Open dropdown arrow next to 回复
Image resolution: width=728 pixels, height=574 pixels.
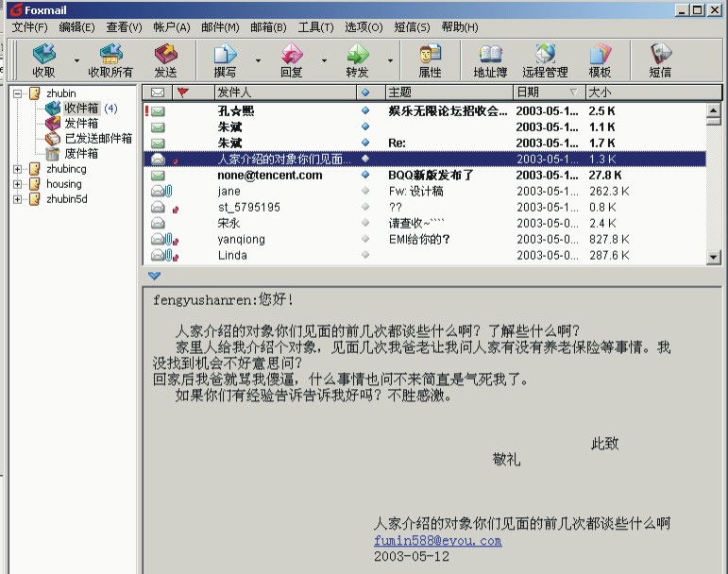click(x=324, y=60)
